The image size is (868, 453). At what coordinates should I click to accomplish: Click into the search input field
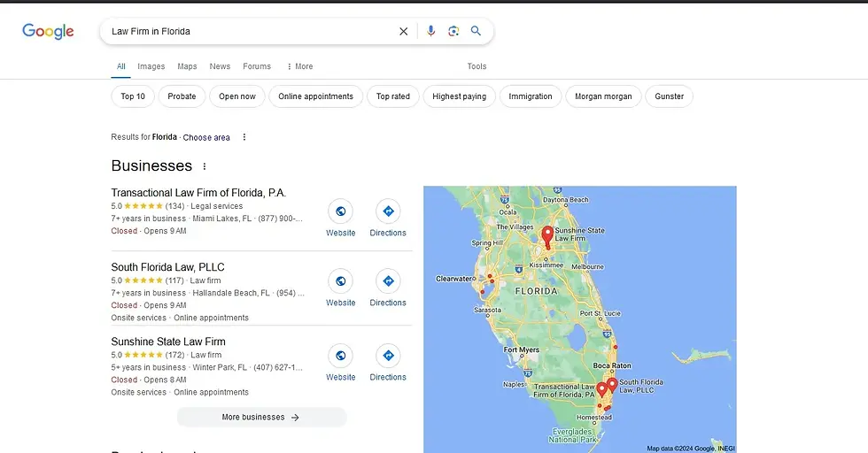252,32
